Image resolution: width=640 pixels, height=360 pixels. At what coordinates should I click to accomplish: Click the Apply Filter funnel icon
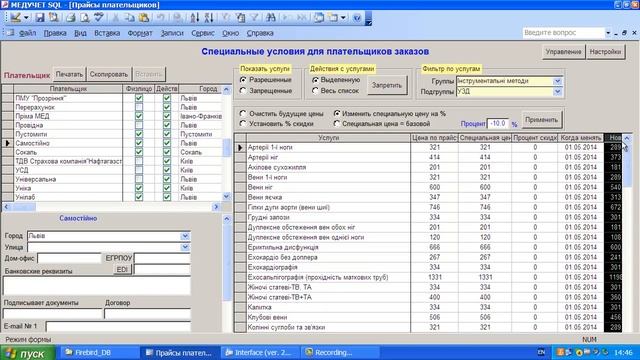pos(254,18)
